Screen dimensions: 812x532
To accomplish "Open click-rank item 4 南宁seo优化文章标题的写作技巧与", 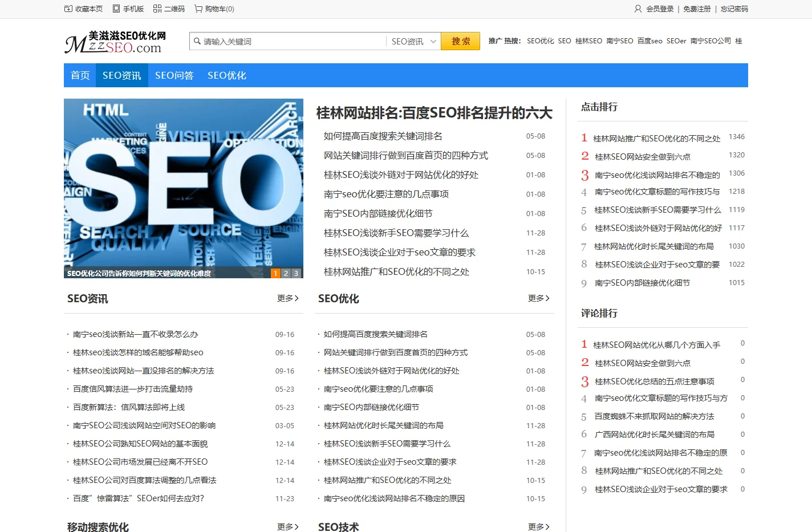I will [x=657, y=192].
